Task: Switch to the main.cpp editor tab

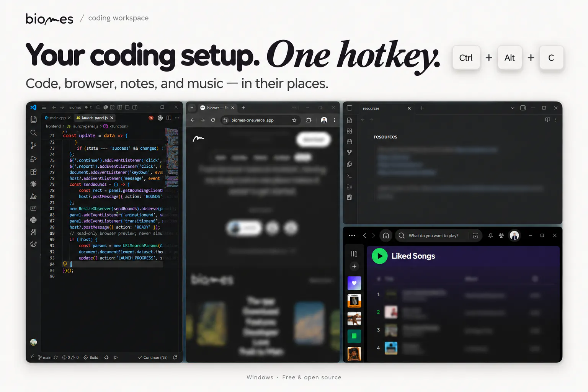Action: click(x=57, y=118)
